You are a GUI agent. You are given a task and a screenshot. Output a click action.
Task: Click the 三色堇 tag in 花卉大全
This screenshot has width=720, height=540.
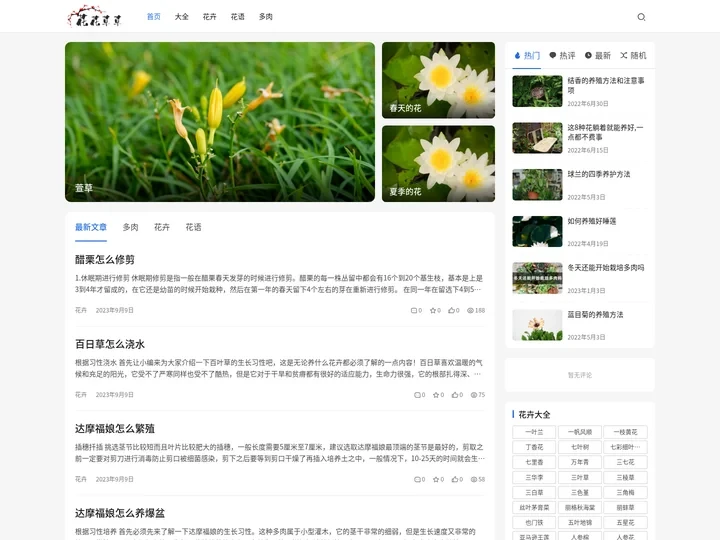pyautogui.click(x=580, y=493)
